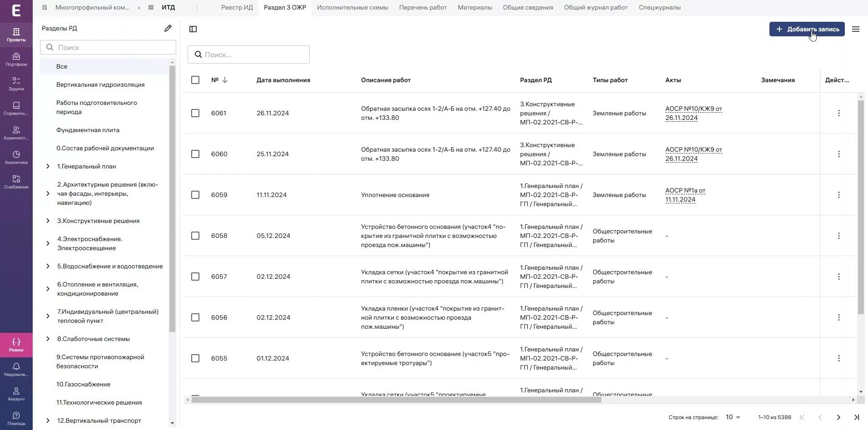Image resolution: width=868 pixels, height=430 pixels.
Task: Open Уведомления bell icon
Action: coord(16,369)
